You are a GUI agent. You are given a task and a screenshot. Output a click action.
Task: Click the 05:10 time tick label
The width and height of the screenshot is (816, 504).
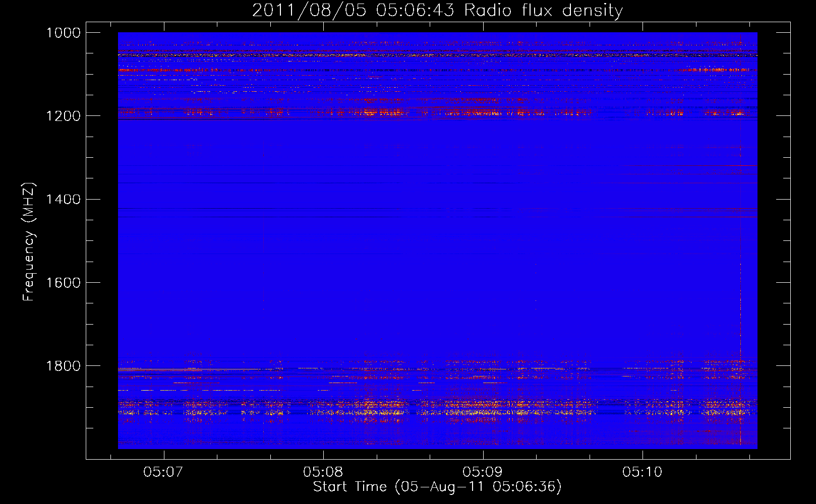click(x=643, y=472)
